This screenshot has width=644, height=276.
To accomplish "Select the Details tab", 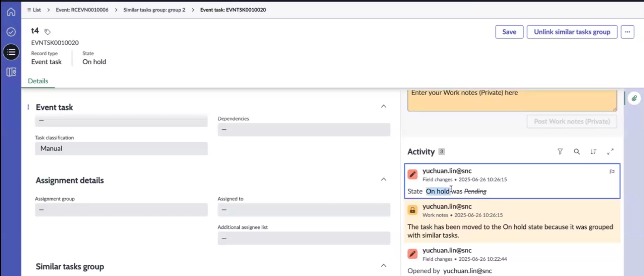I will click(x=38, y=81).
